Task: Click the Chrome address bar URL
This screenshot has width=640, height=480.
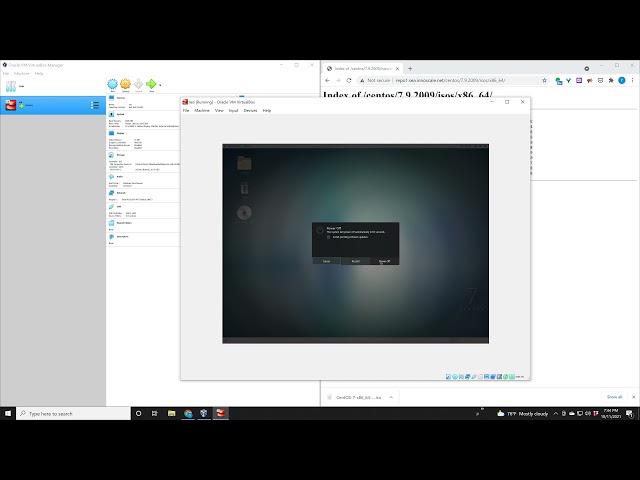Action: pos(450,80)
